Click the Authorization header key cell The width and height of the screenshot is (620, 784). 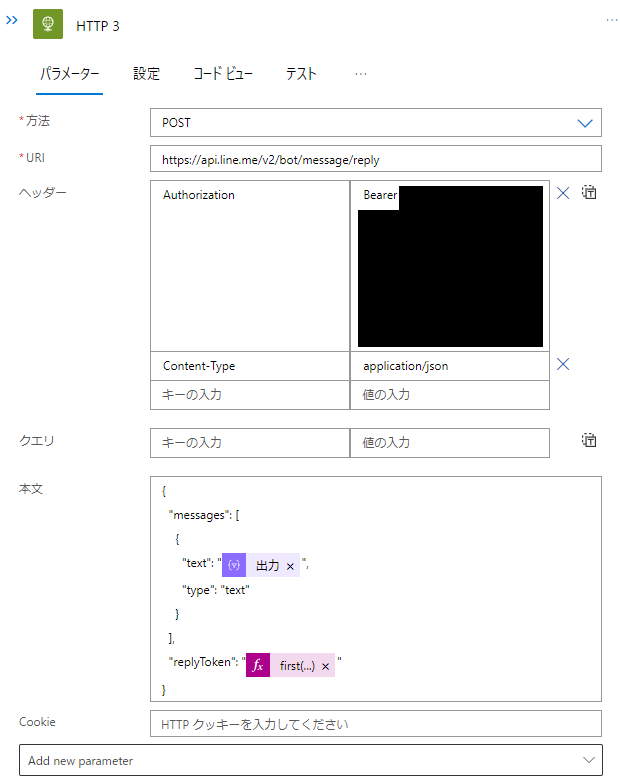(x=250, y=266)
